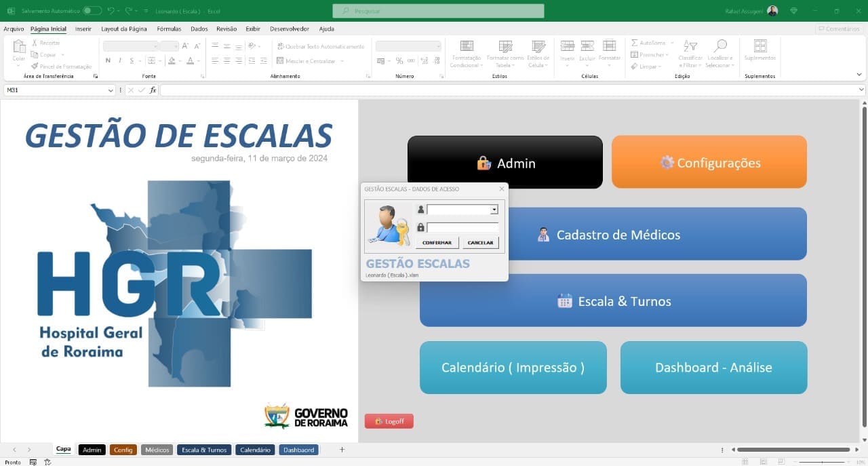Expand the formula bar chevron

pyautogui.click(x=861, y=90)
